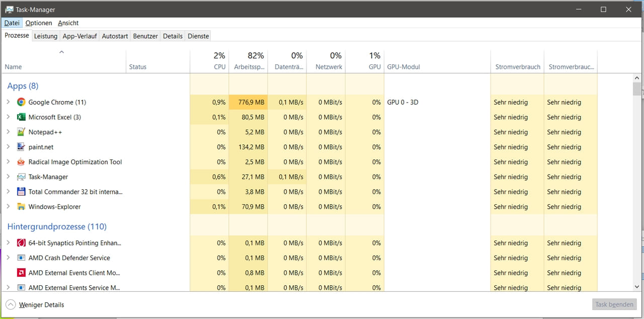Click the paint.net process icon
This screenshot has width=644, height=319.
click(21, 146)
